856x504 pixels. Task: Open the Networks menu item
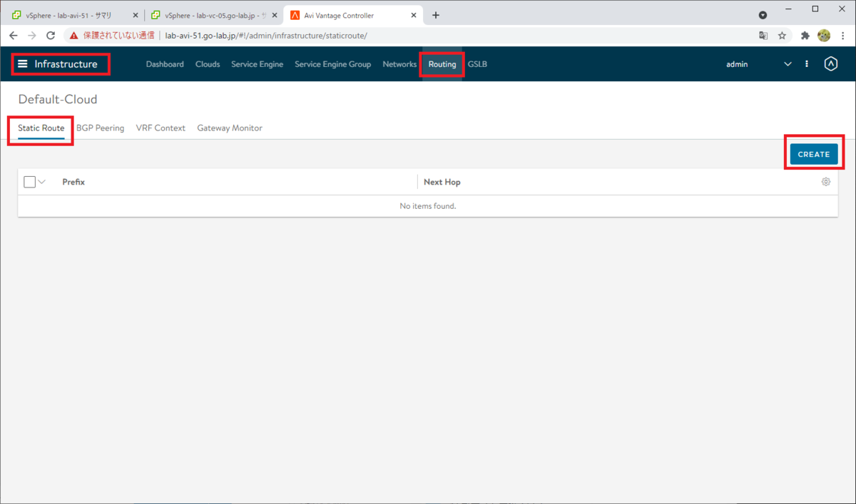(x=399, y=64)
